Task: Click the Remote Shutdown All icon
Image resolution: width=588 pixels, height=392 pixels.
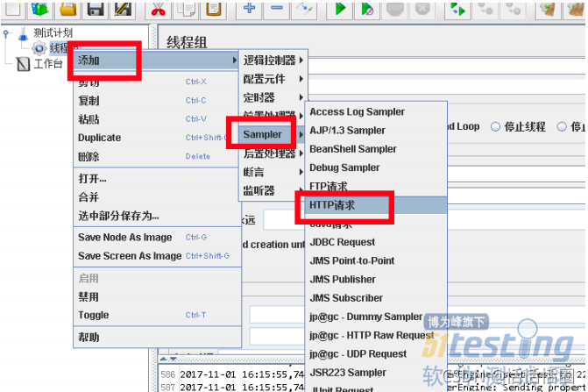Action: [513, 8]
